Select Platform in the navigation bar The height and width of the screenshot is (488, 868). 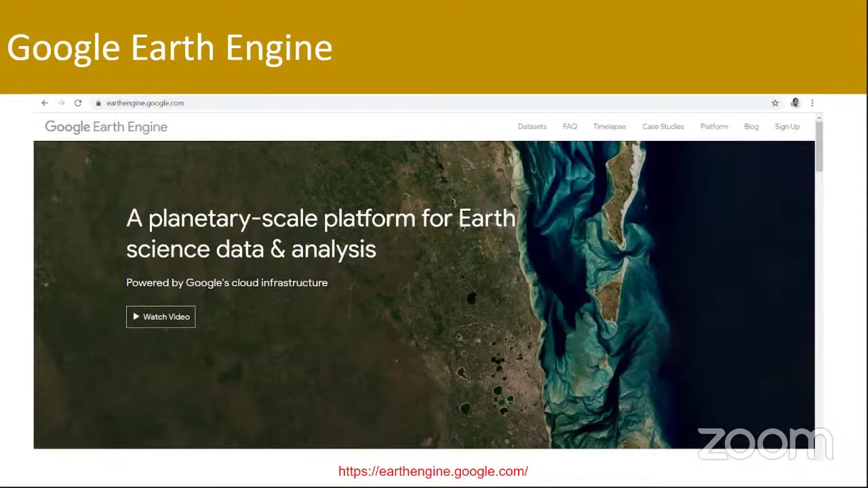[714, 127]
